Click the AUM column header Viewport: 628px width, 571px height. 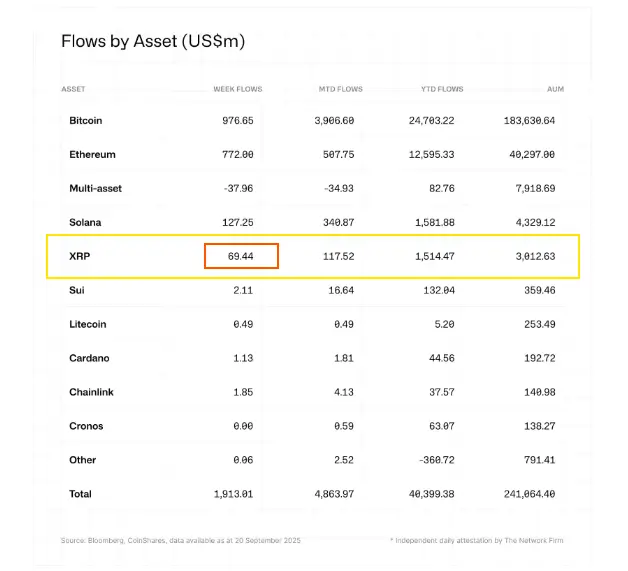pos(555,89)
